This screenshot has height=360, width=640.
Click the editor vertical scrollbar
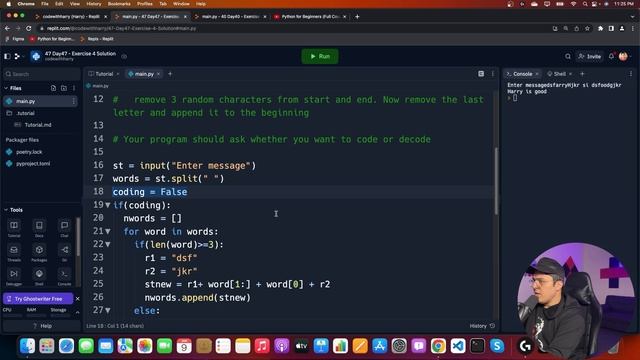pos(496,181)
